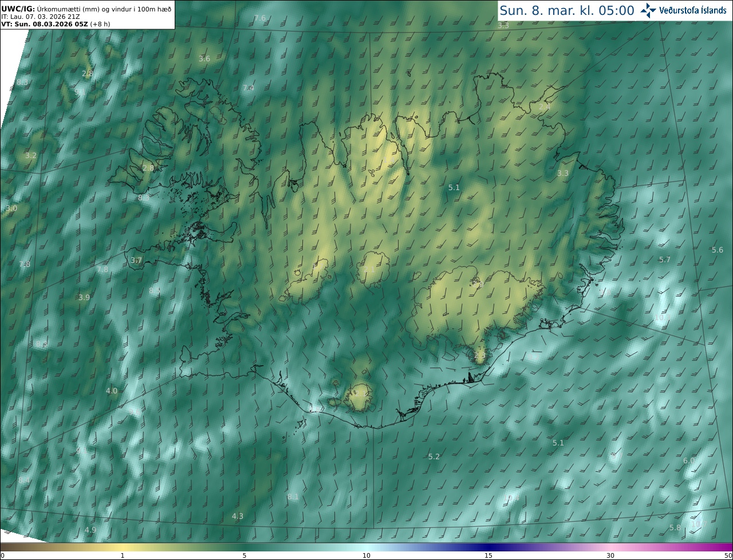
Task: Click the 8.4 value on the map
Action: 24,480
